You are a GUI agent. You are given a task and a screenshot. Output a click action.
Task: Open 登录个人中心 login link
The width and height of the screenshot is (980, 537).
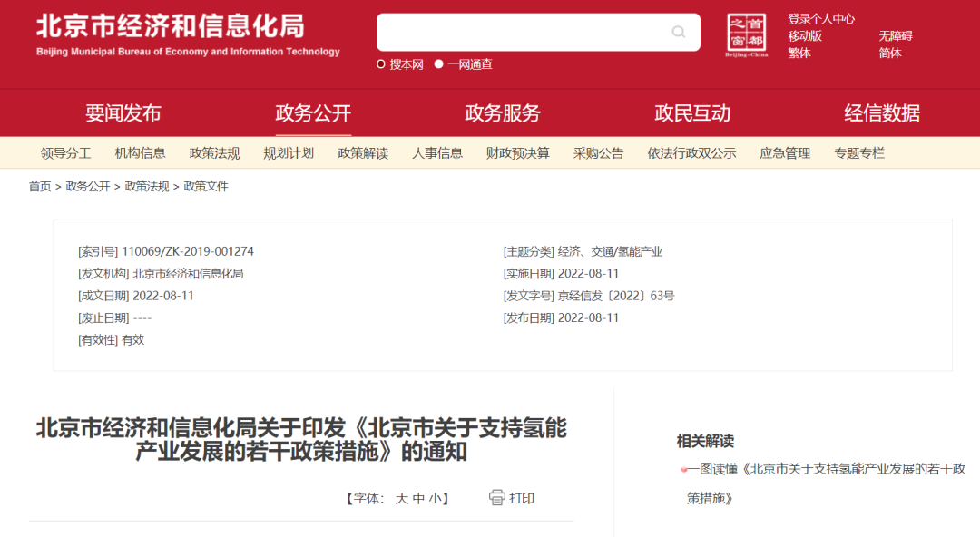pos(821,19)
